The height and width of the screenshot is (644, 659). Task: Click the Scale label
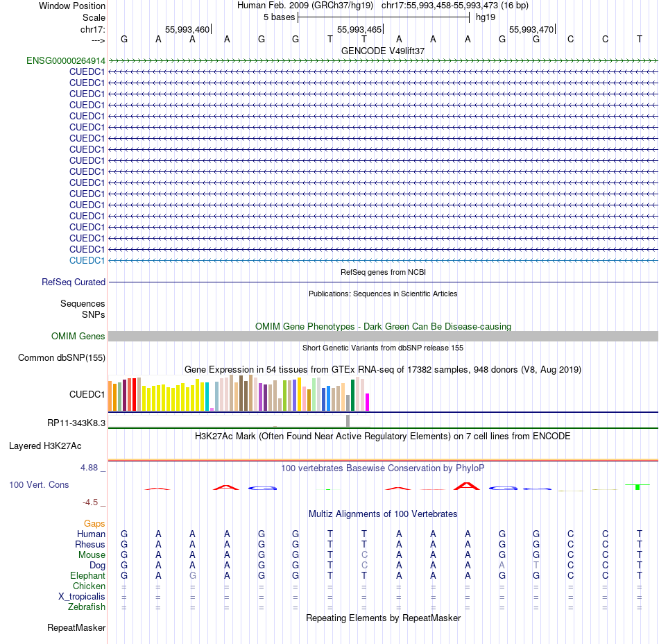94,17
